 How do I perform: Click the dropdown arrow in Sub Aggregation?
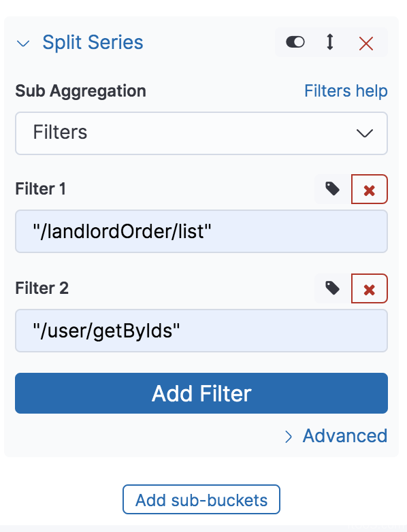pos(365,133)
